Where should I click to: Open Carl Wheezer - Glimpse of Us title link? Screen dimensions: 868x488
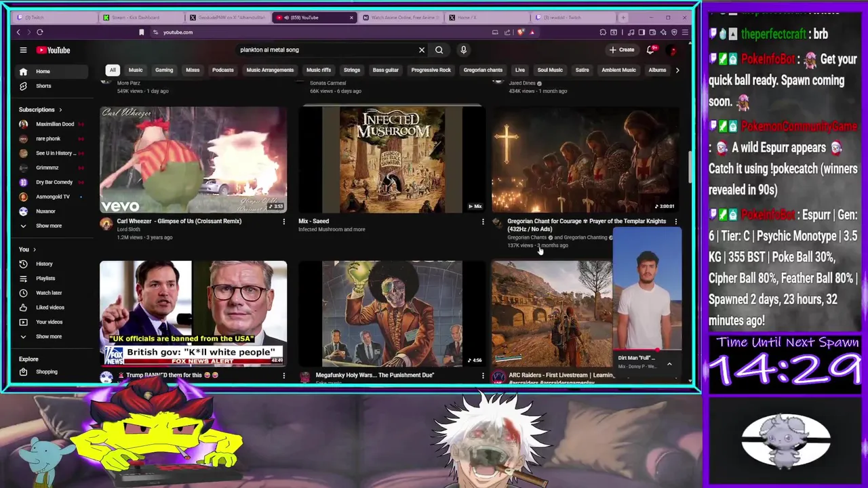click(179, 221)
